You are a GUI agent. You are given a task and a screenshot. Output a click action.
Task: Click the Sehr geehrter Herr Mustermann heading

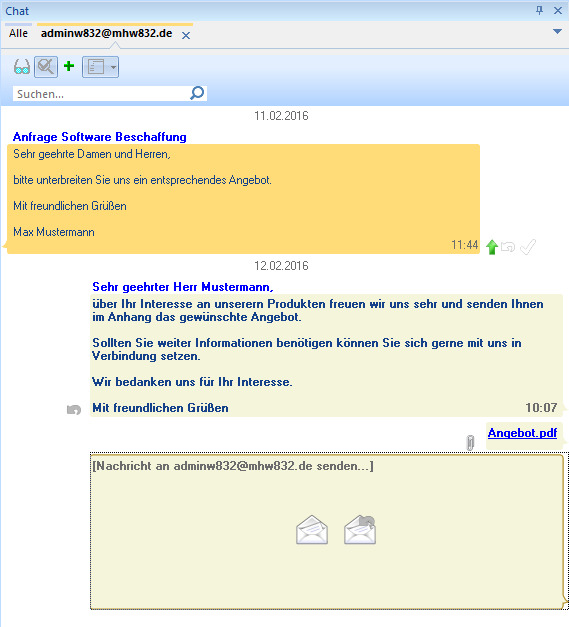[183, 287]
